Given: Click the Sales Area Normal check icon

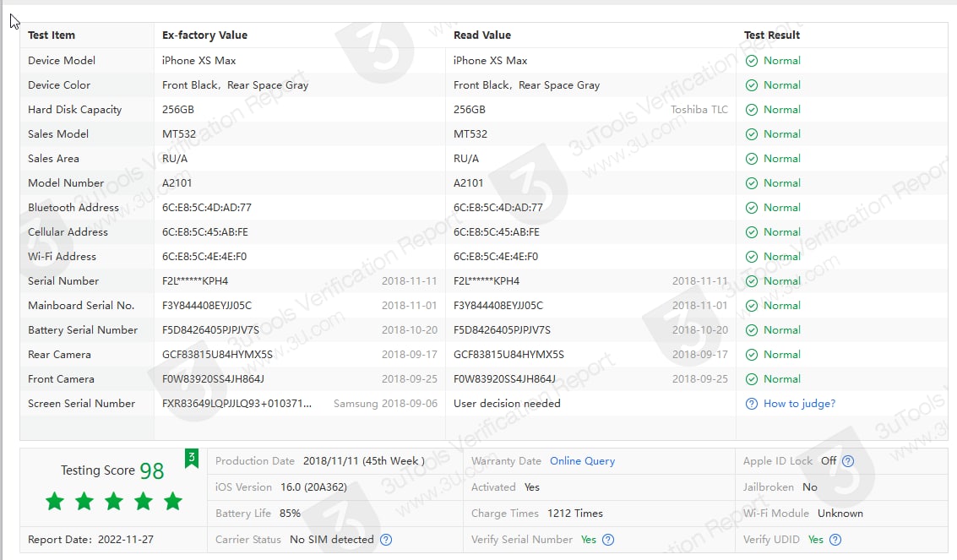Looking at the screenshot, I should [752, 159].
